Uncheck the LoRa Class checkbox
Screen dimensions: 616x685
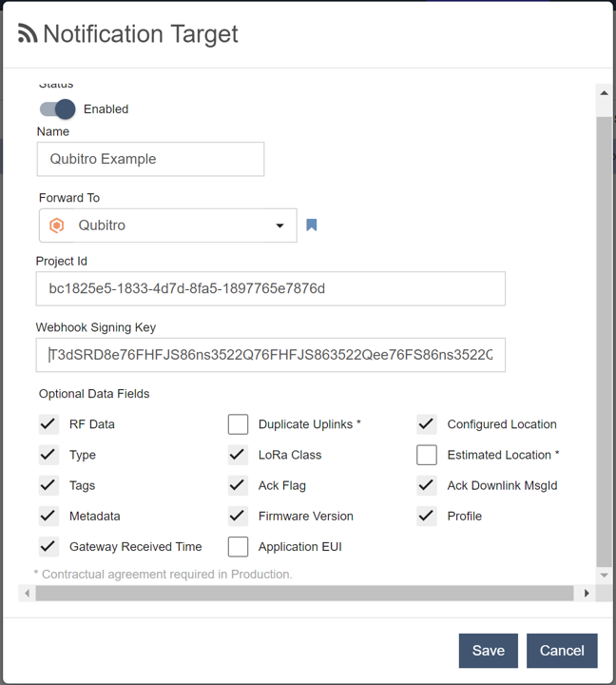click(x=238, y=455)
